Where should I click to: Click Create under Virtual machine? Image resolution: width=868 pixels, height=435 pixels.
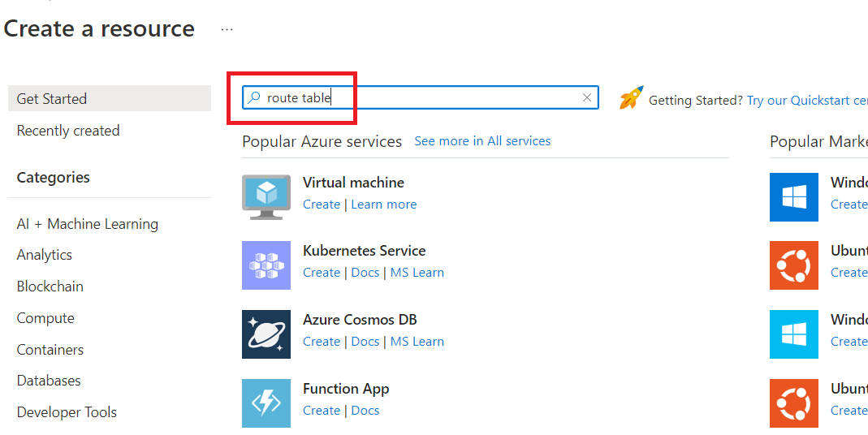coord(322,205)
